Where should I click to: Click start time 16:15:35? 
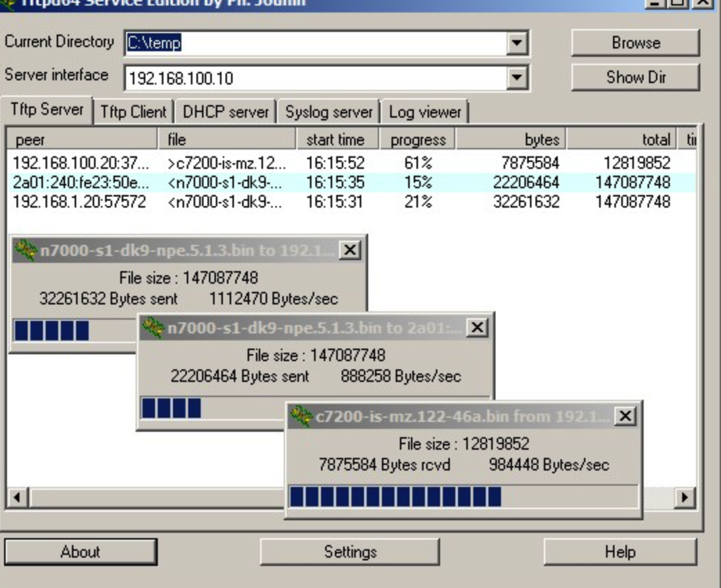[335, 183]
